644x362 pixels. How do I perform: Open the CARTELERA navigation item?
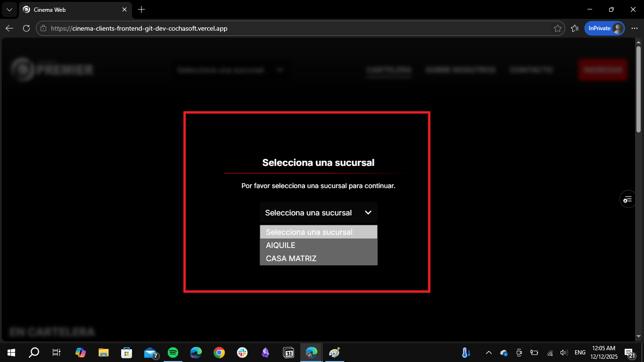389,69
